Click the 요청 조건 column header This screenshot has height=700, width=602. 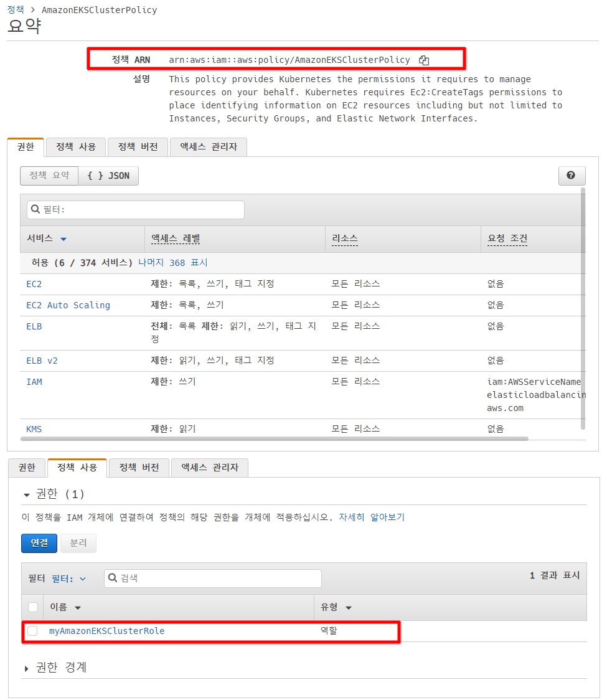point(507,239)
